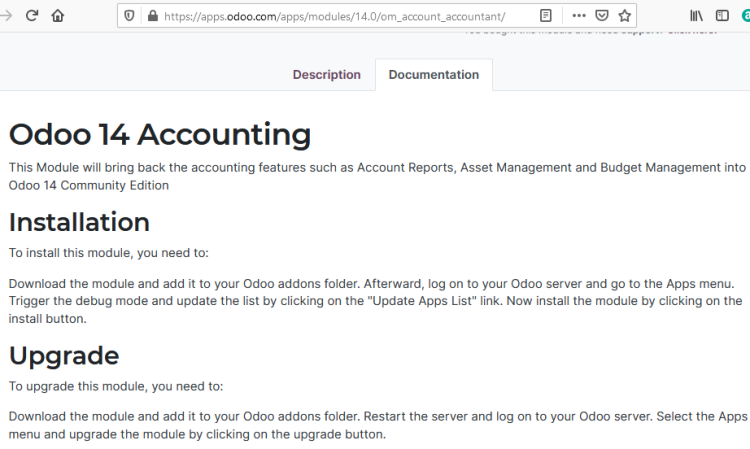Image resolution: width=750 pixels, height=449 pixels.
Task: Toggle reader view icon
Action: point(546,16)
